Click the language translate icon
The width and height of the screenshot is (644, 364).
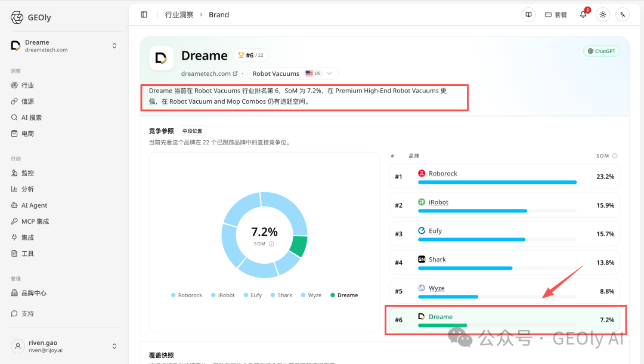[x=623, y=15]
